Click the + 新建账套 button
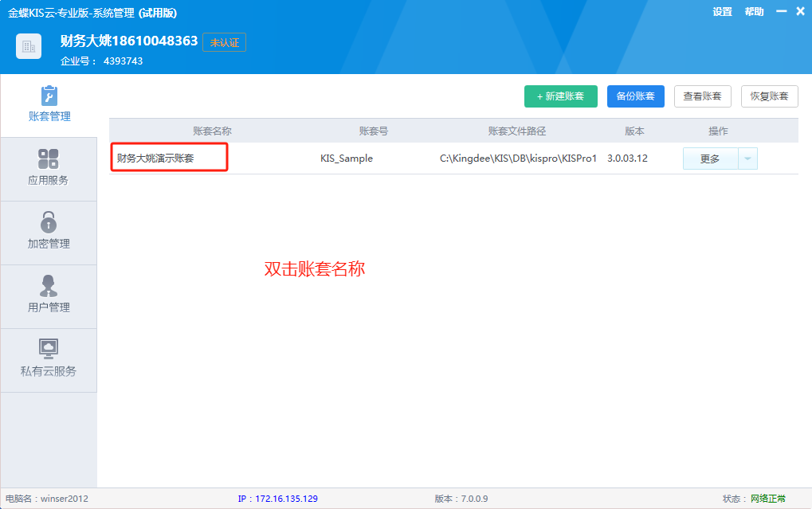This screenshot has width=812, height=509. 561,96
